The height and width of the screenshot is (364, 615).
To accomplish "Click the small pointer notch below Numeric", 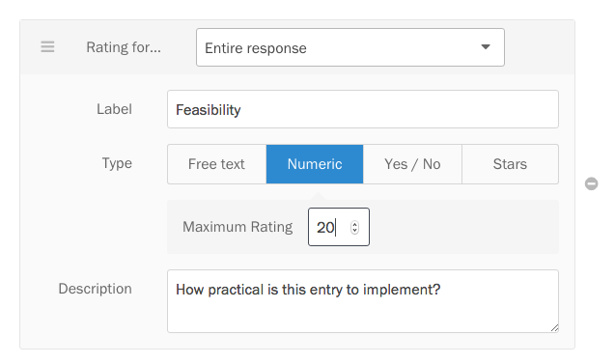I will [319, 196].
